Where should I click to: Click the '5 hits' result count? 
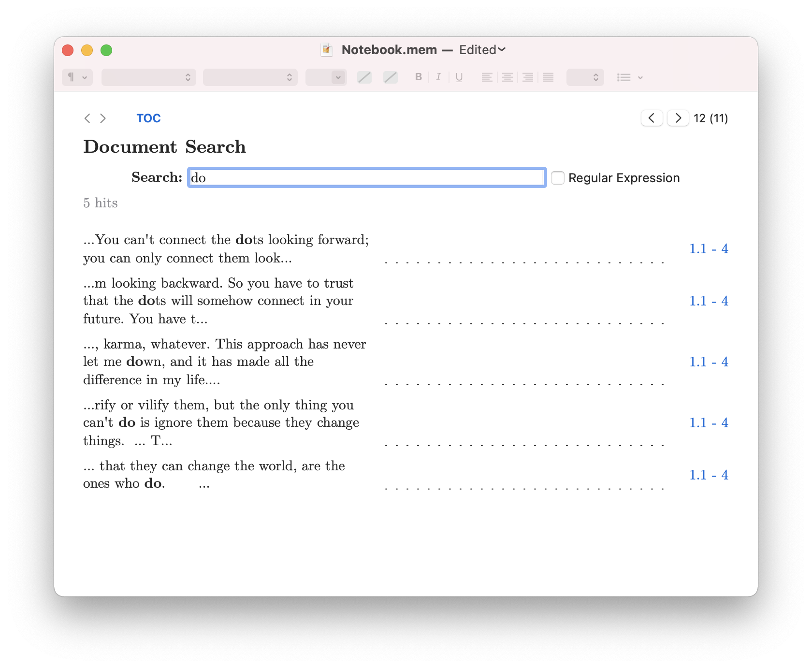click(101, 203)
